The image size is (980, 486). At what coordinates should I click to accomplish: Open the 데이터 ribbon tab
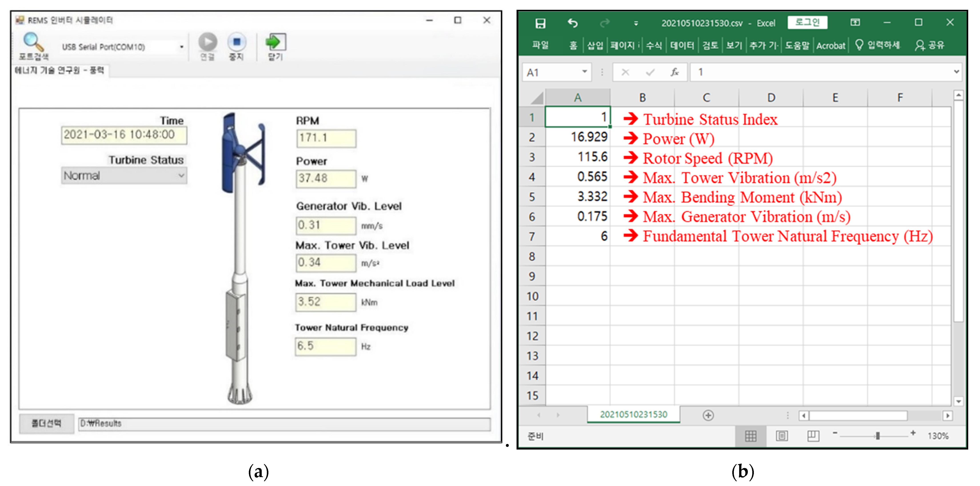pos(682,46)
